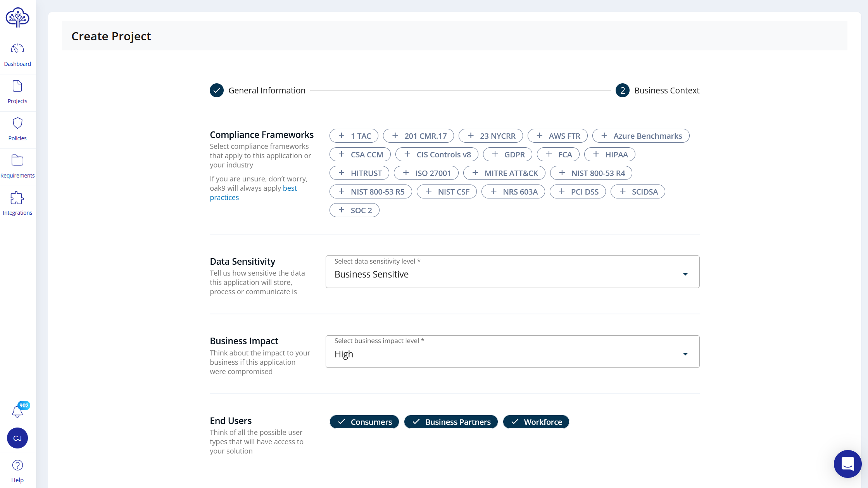
Task: Deselect the Consumers end user chip
Action: 364,422
